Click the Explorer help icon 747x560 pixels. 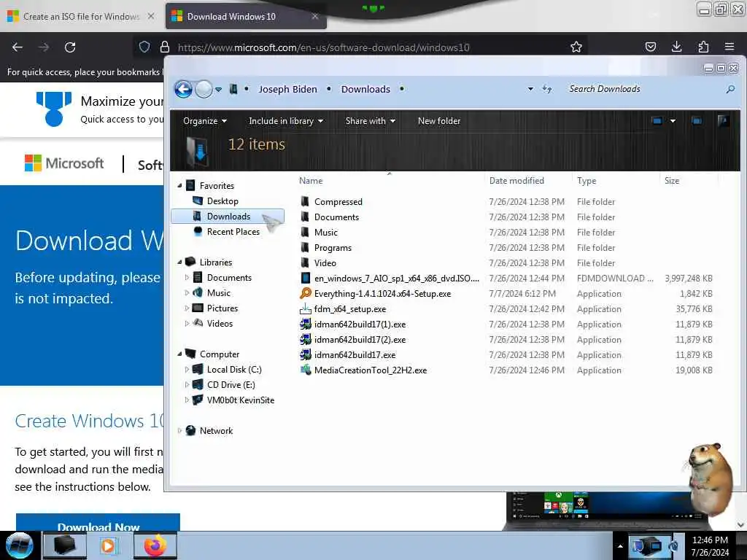coord(723,121)
